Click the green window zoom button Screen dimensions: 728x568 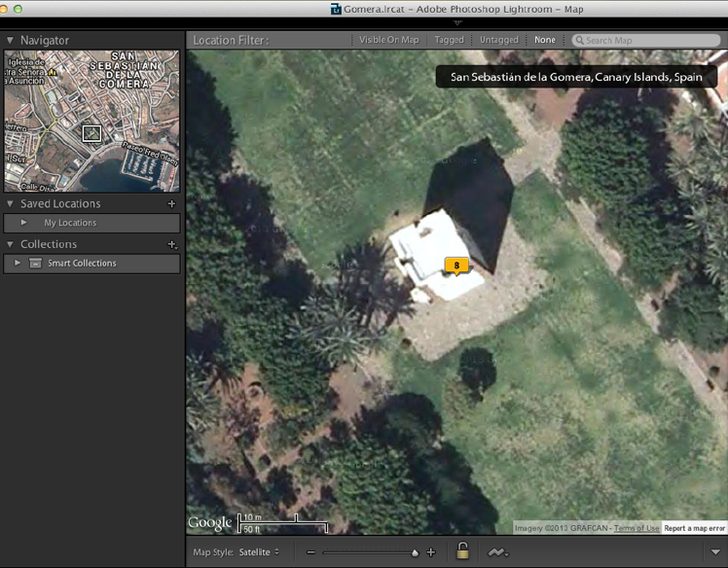point(18,9)
